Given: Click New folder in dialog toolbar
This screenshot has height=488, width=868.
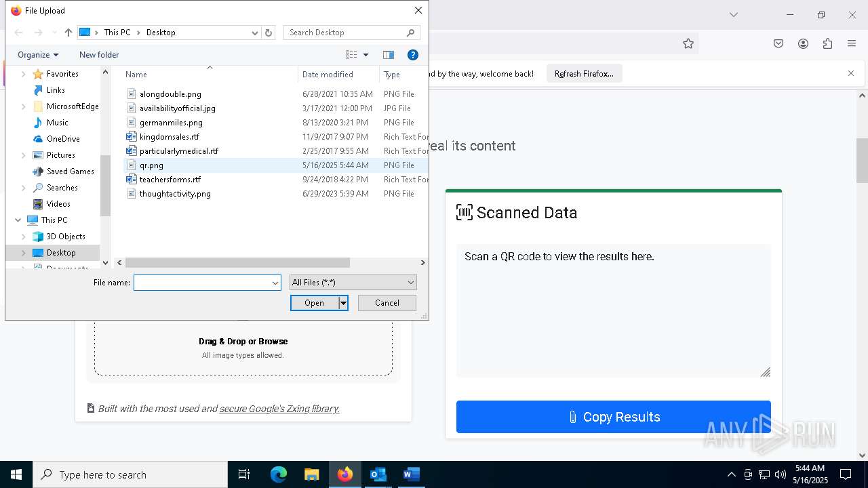Looking at the screenshot, I should click(99, 55).
